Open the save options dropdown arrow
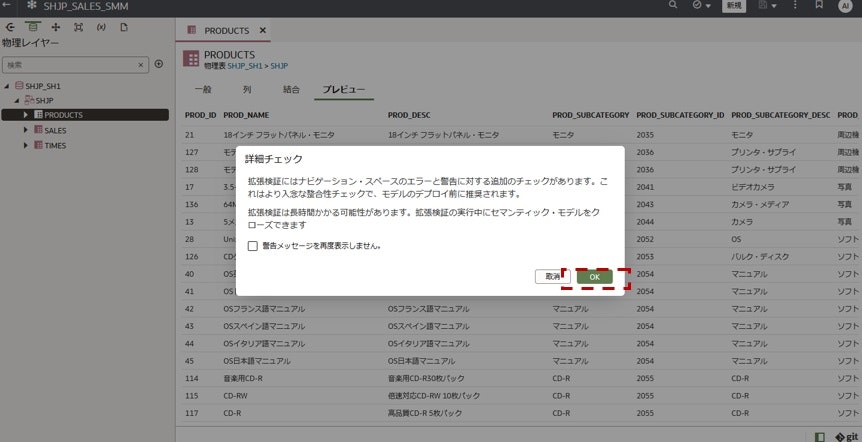This screenshot has height=442, width=862. tap(774, 5)
